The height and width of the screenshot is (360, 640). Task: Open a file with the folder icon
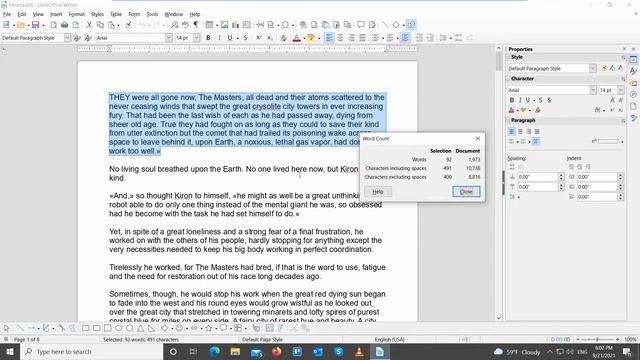click(21, 25)
